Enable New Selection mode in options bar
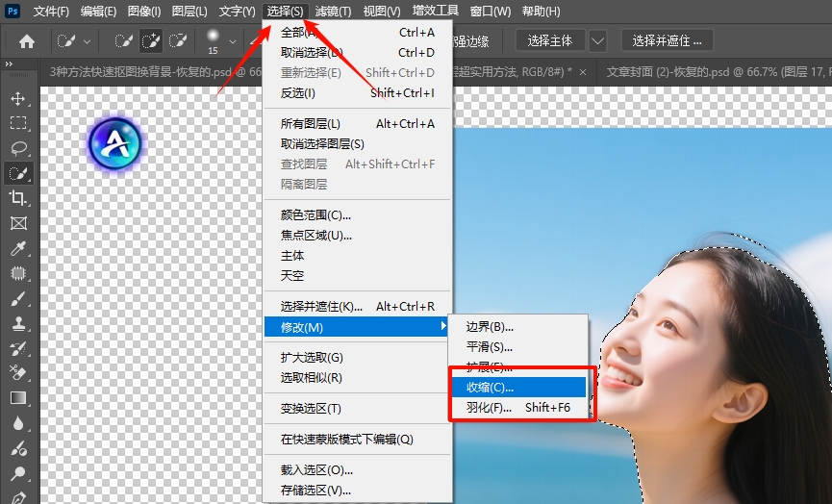Viewport: 832px width, 504px height. point(124,41)
